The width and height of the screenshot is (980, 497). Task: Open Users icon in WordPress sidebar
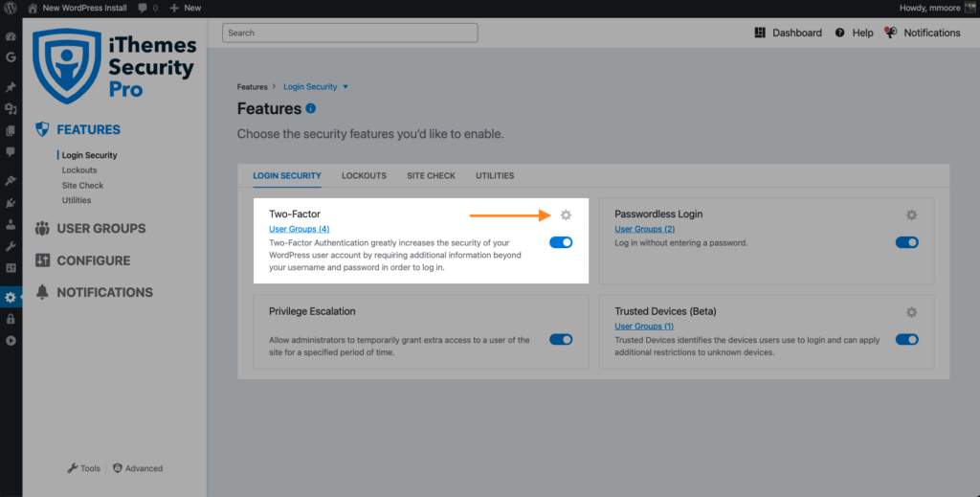tap(11, 224)
